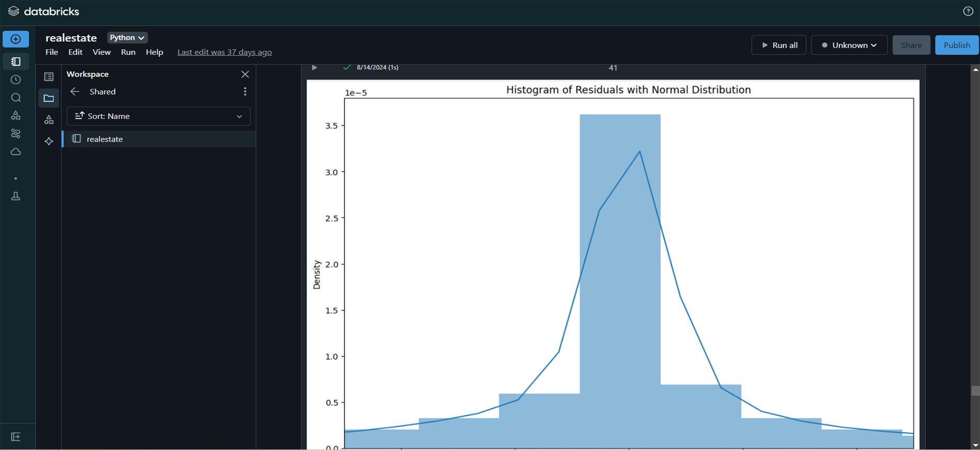
Task: Open Recents clock icon in sidebar
Action: point(16,79)
